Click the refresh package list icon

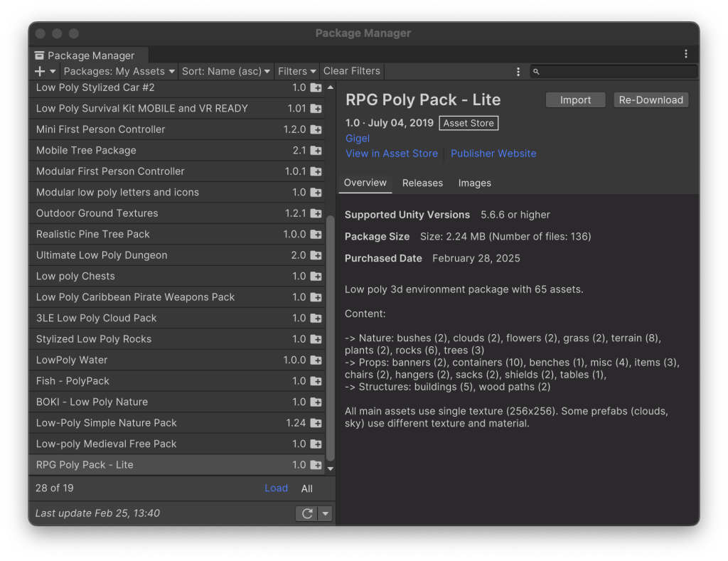pyautogui.click(x=307, y=513)
